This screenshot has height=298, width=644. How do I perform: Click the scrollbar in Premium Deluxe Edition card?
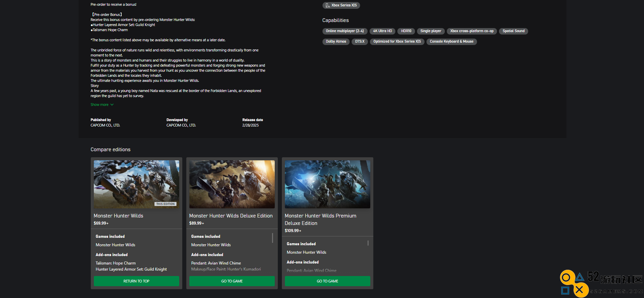368,243
